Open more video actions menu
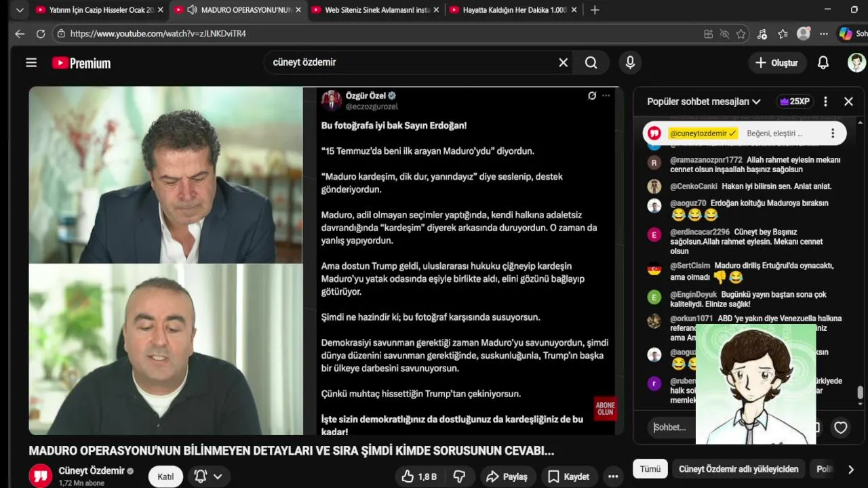The image size is (868, 488). 613,476
